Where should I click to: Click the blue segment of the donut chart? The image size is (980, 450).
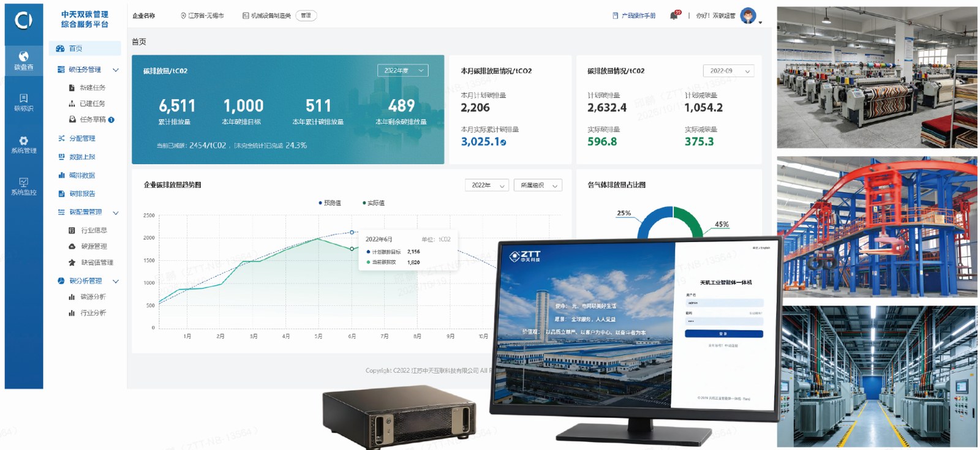pyautogui.click(x=652, y=221)
